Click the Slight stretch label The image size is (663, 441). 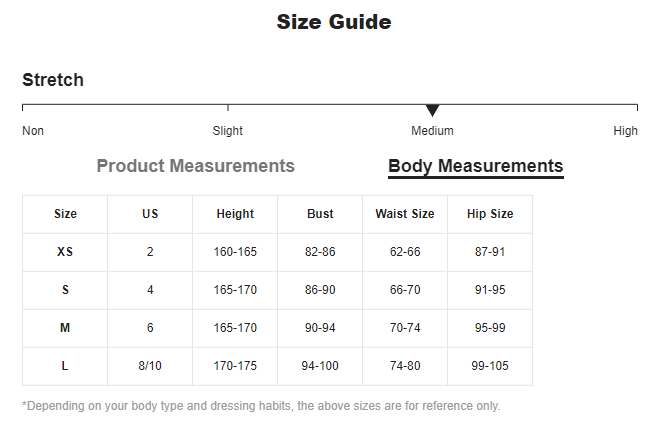(x=227, y=131)
